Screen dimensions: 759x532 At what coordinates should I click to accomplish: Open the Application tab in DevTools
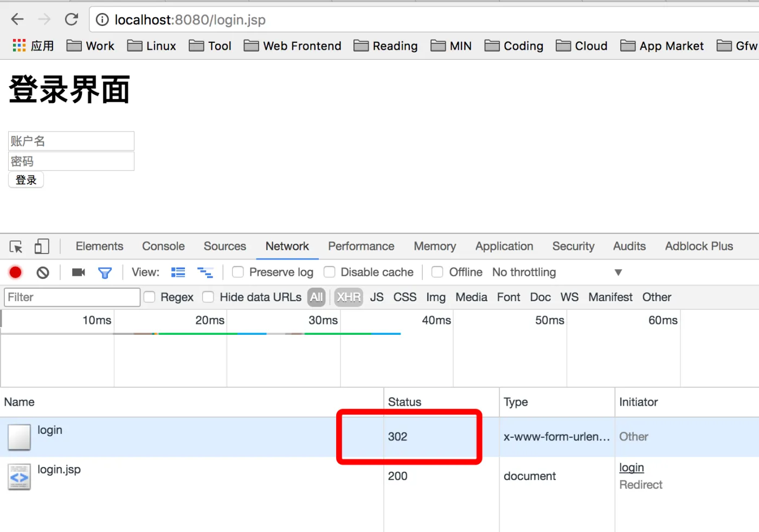coord(504,246)
